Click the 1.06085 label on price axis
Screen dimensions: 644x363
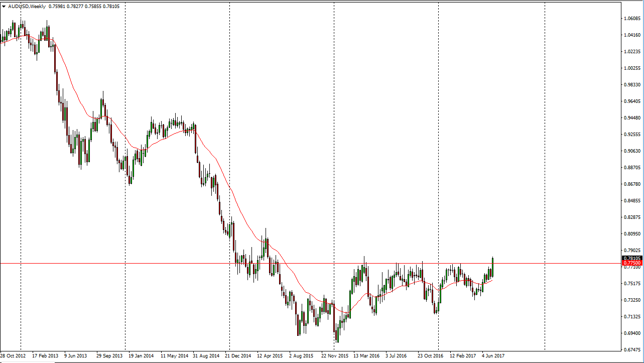(x=631, y=19)
